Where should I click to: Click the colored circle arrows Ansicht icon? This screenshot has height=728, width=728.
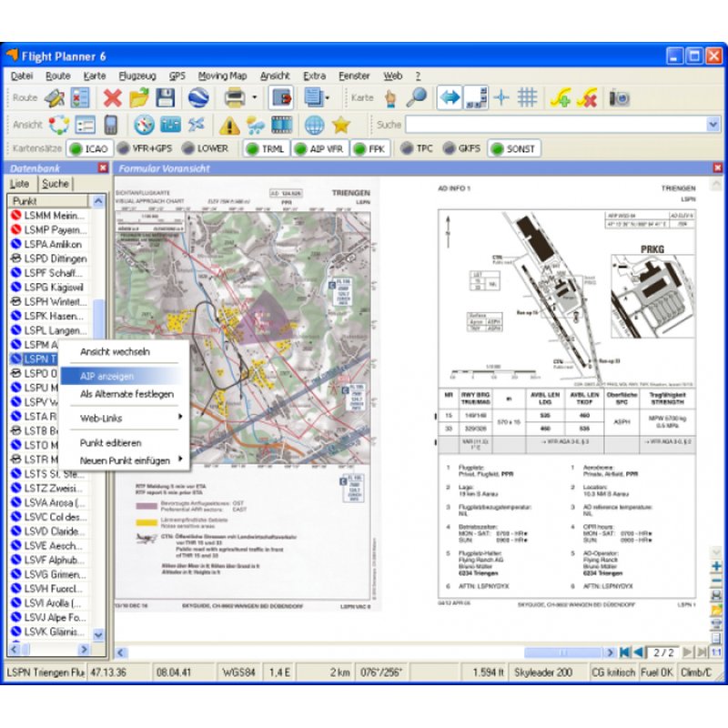59,125
